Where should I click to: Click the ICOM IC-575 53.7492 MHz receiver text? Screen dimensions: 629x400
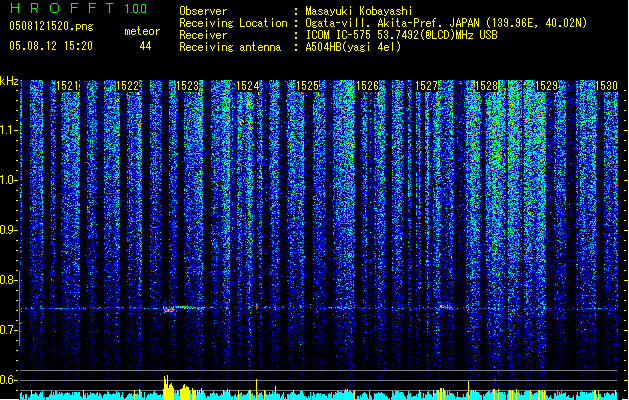(x=401, y=35)
